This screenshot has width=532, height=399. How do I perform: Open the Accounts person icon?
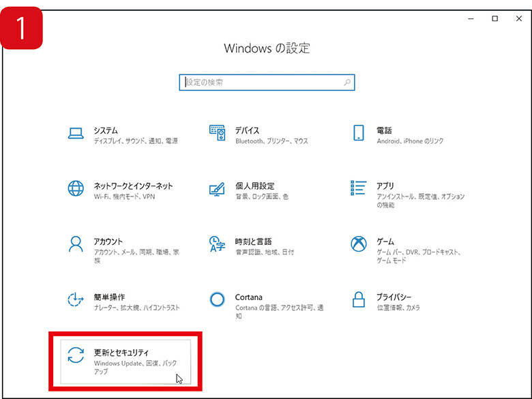point(75,244)
